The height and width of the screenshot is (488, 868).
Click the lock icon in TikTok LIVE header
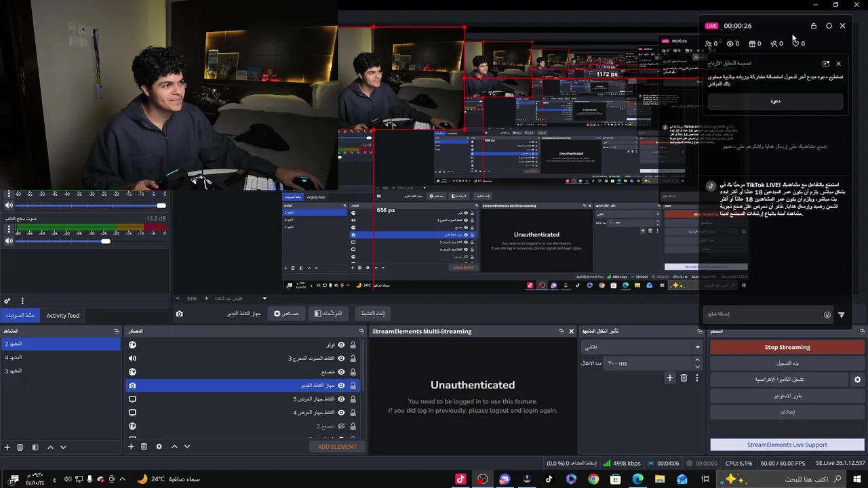(x=814, y=26)
